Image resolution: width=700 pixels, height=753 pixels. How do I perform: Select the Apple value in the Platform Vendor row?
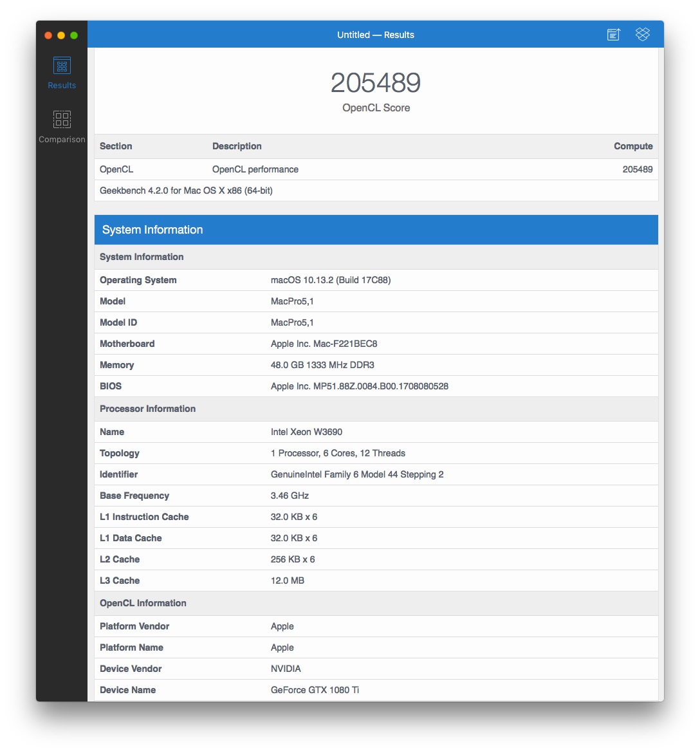[x=282, y=626]
